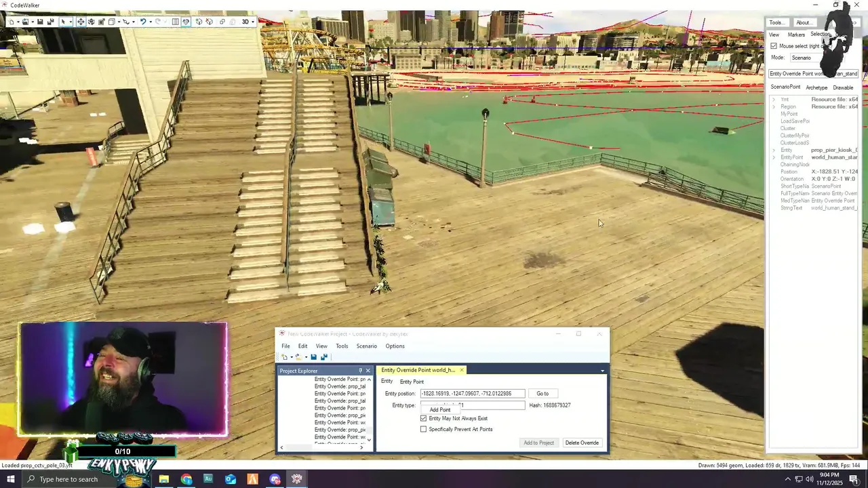The height and width of the screenshot is (488, 868).
Task: Click the Open file toolbar icon
Action: [25, 22]
